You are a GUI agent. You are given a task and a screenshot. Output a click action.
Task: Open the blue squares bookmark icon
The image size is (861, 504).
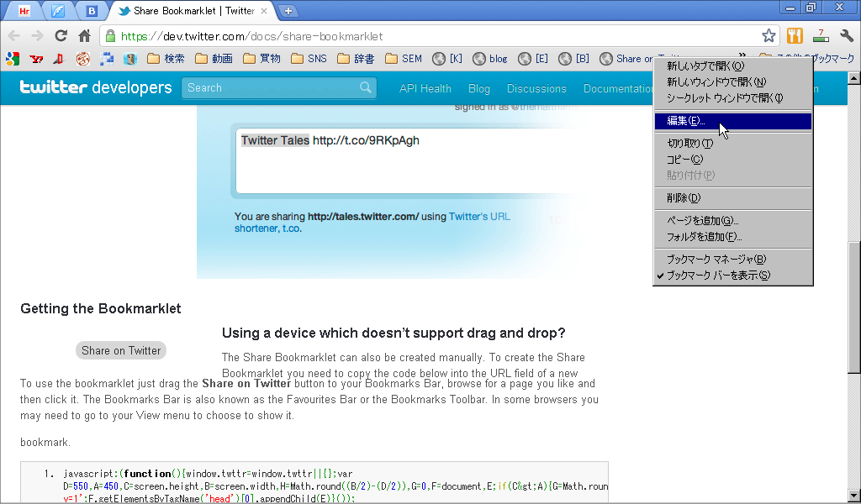107,59
